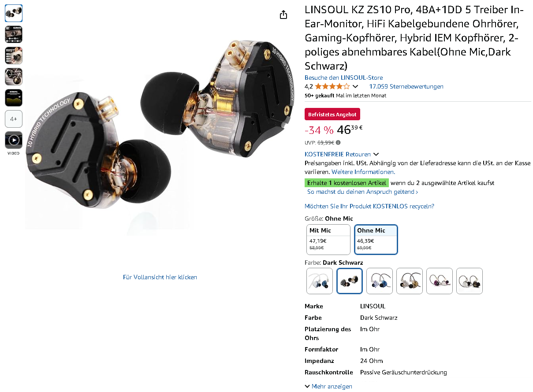
Task: Click the UVP info icon
Action: 338,143
